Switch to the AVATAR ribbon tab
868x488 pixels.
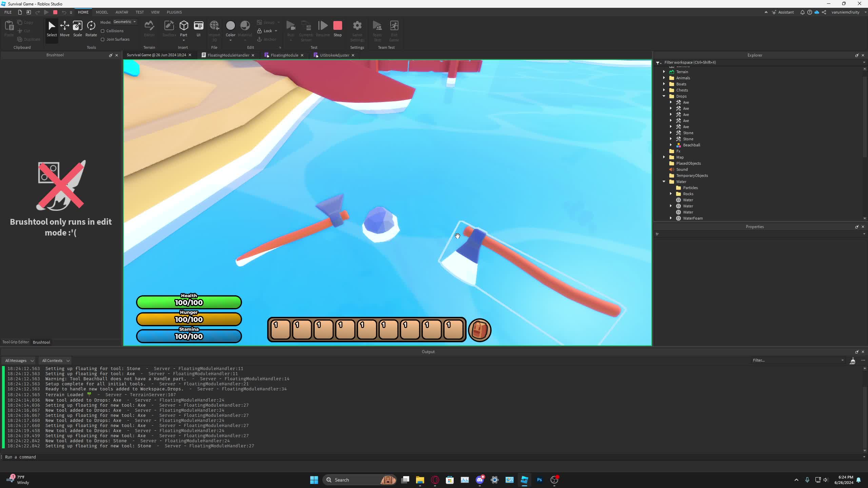(x=122, y=12)
